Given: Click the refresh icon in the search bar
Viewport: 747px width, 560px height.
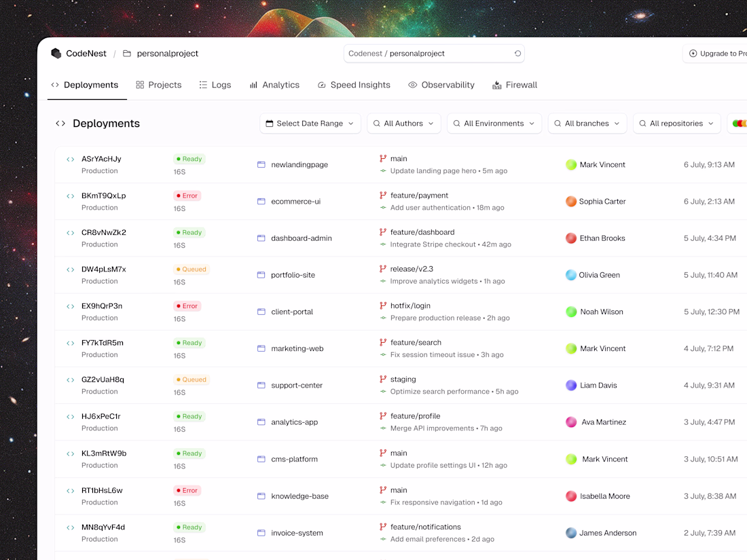Looking at the screenshot, I should pyautogui.click(x=517, y=54).
